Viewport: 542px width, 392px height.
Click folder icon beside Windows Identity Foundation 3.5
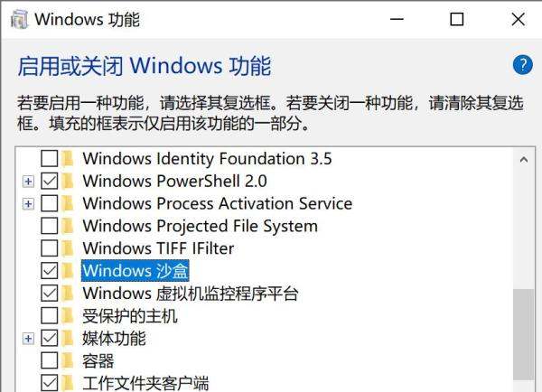[70, 159]
